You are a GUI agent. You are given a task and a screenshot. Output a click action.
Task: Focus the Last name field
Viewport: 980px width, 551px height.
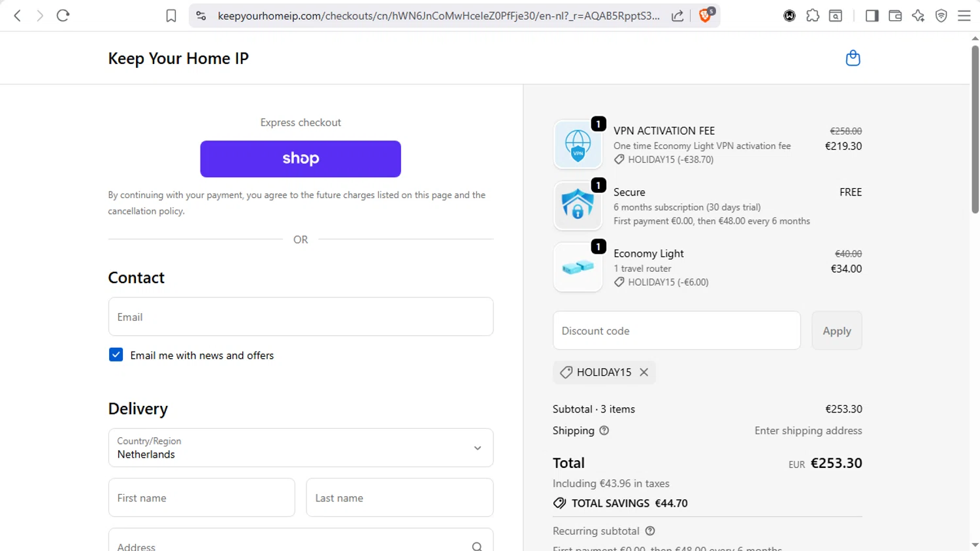click(x=399, y=498)
